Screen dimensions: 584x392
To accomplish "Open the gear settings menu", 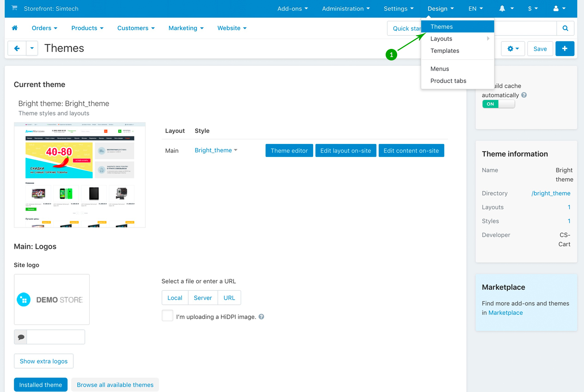I will pos(513,49).
